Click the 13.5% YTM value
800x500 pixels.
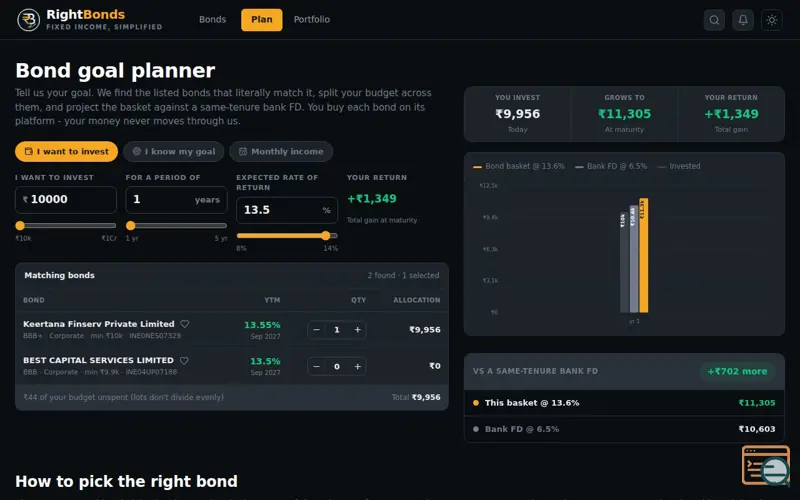pos(265,361)
